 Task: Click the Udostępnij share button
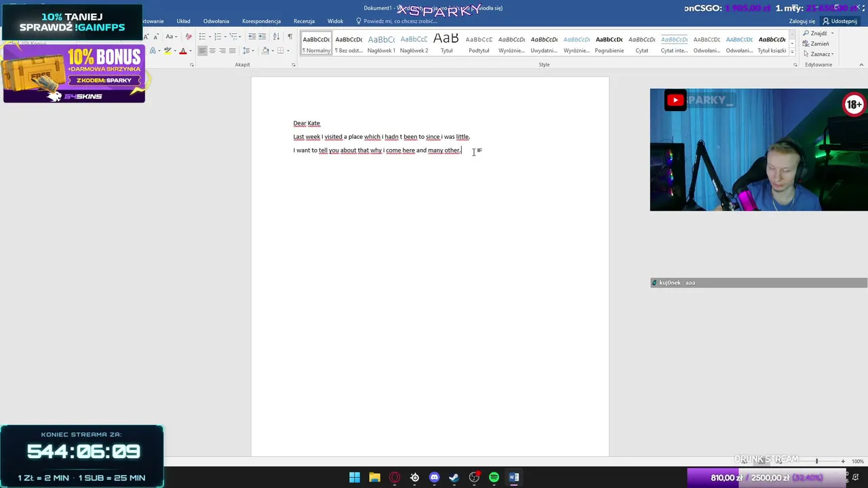pos(840,21)
